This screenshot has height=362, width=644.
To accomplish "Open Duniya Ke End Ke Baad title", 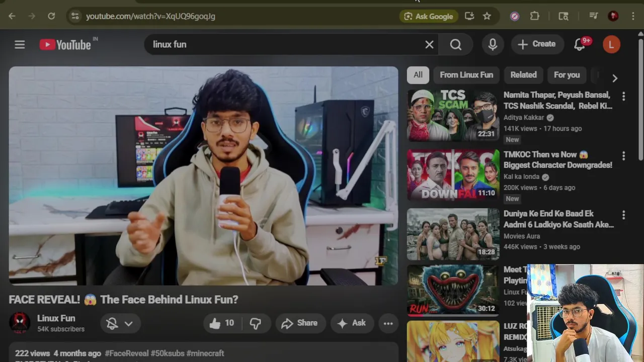I will (558, 219).
